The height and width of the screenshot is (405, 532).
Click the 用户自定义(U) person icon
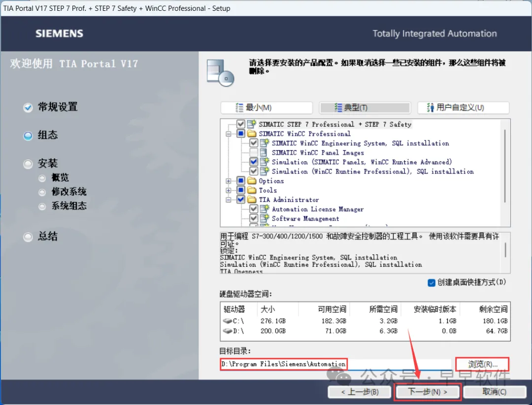click(430, 107)
